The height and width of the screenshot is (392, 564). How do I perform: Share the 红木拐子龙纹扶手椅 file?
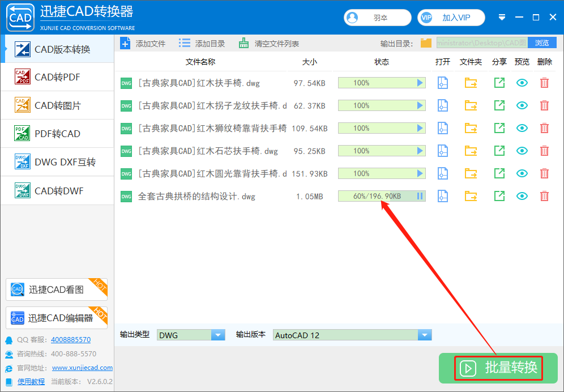499,105
